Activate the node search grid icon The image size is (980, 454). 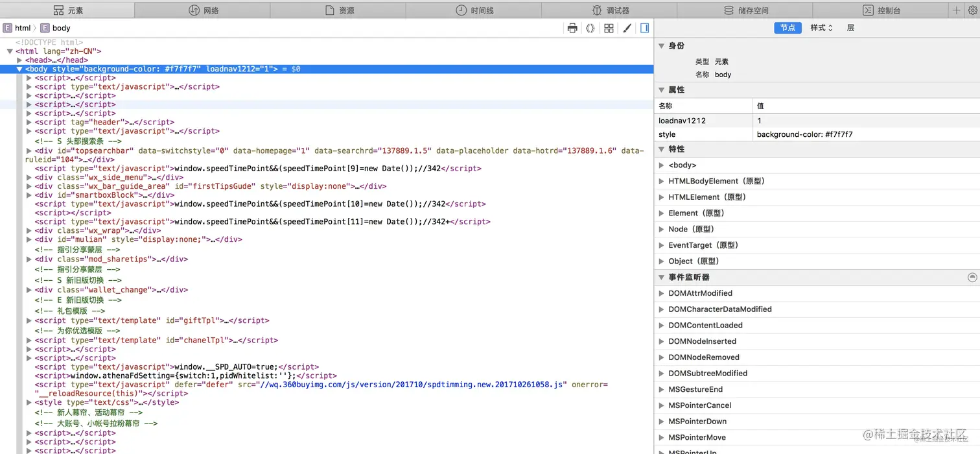609,28
